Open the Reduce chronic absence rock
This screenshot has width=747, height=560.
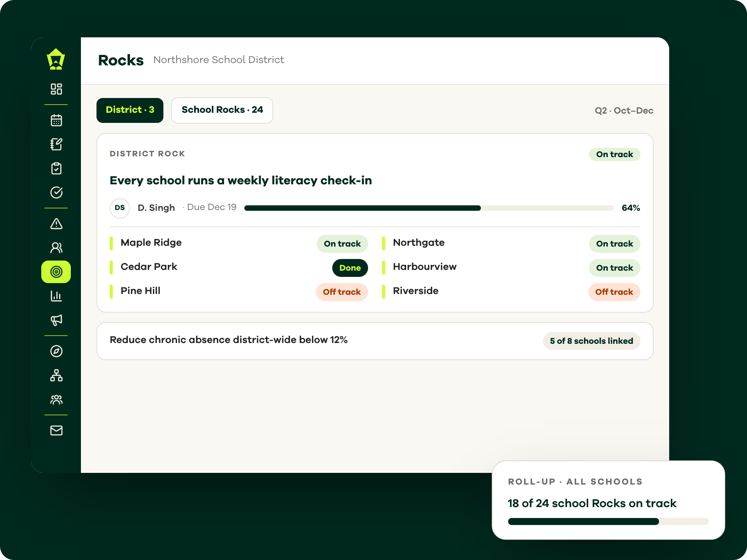tap(375, 341)
